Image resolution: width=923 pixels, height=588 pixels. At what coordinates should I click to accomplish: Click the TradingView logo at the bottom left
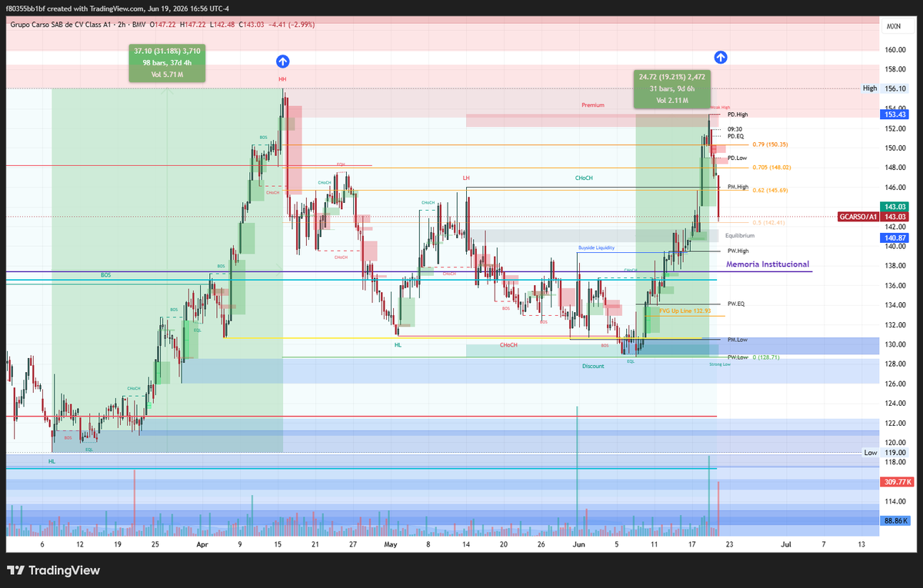tap(53, 570)
